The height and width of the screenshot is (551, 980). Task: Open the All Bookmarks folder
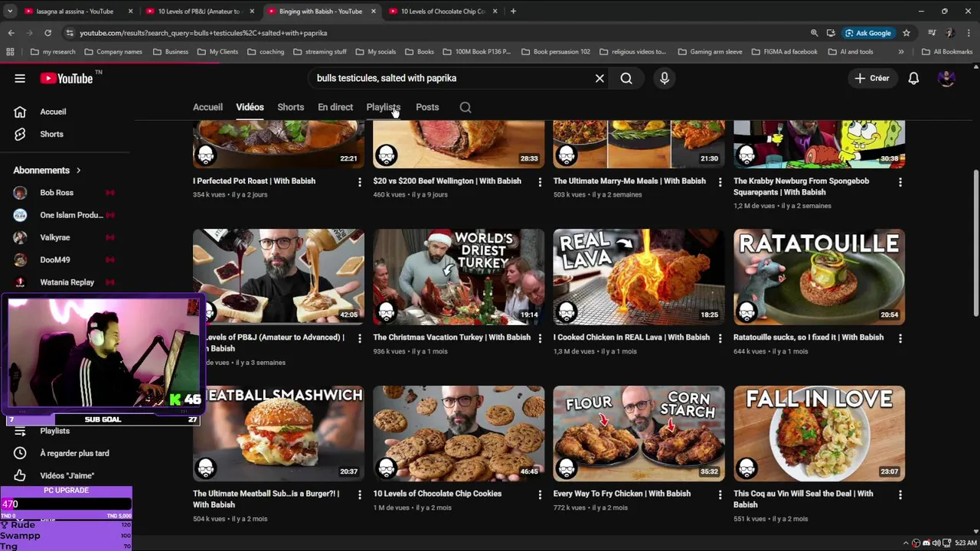click(947, 52)
